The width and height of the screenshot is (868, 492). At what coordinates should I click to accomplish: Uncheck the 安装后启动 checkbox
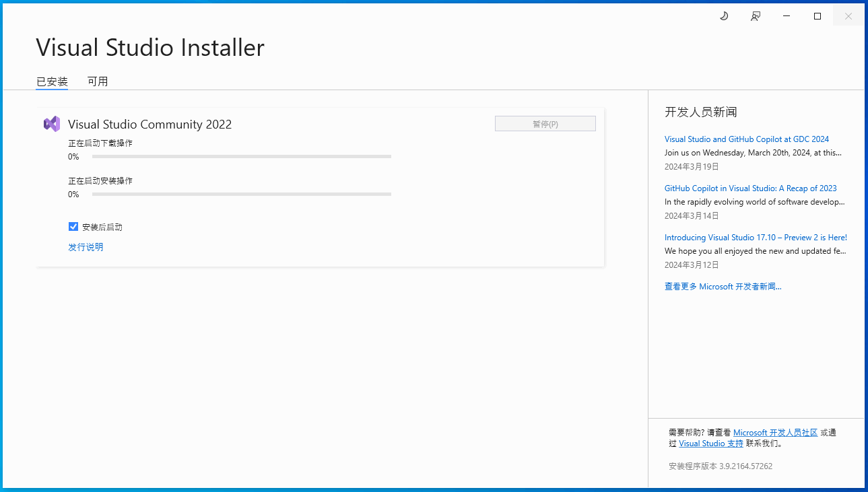tap(73, 227)
